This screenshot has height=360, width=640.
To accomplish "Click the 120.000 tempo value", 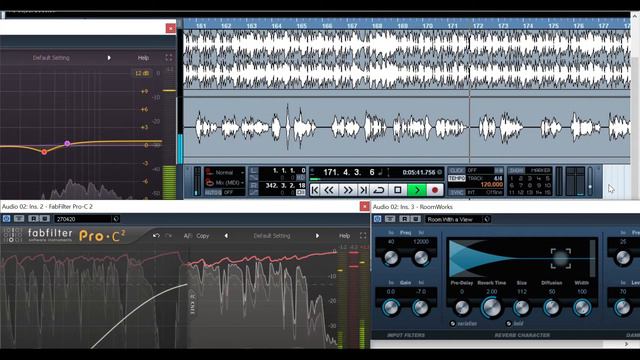I will 491,185.
